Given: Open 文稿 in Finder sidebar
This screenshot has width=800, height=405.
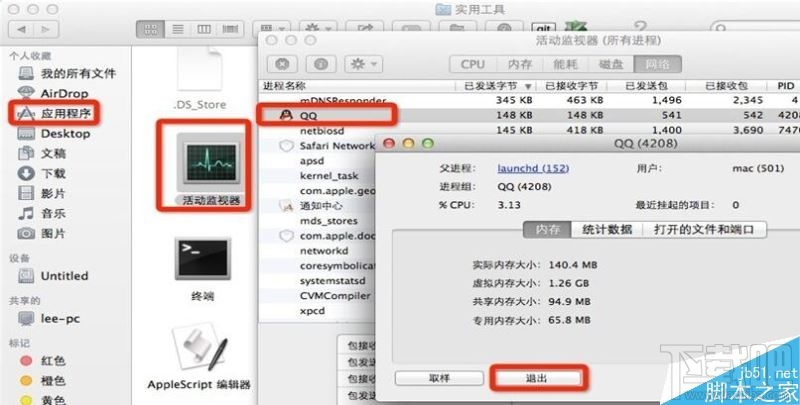Looking at the screenshot, I should (x=42, y=153).
